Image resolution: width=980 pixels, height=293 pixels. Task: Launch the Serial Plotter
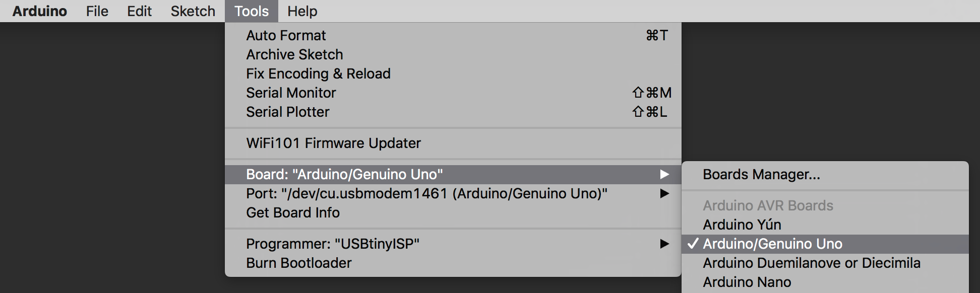coord(287,112)
